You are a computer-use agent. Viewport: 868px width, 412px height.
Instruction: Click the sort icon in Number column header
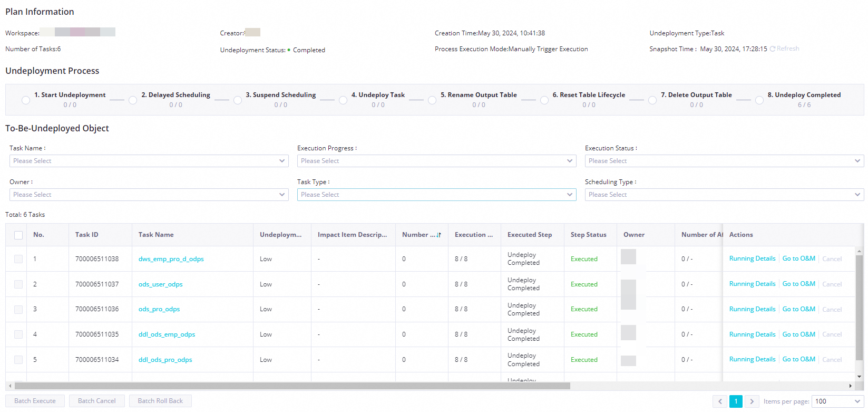click(x=438, y=235)
